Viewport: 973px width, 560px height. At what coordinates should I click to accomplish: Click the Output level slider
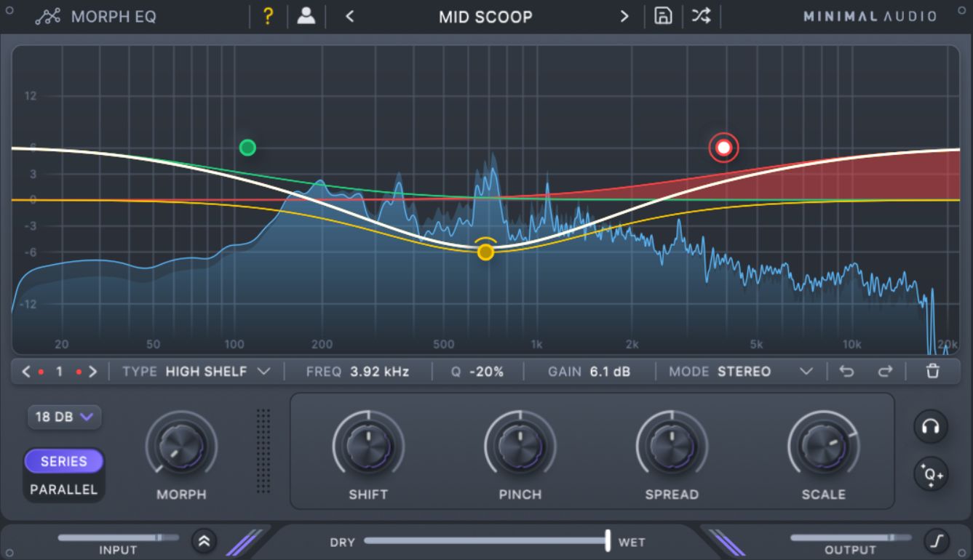[x=850, y=537]
